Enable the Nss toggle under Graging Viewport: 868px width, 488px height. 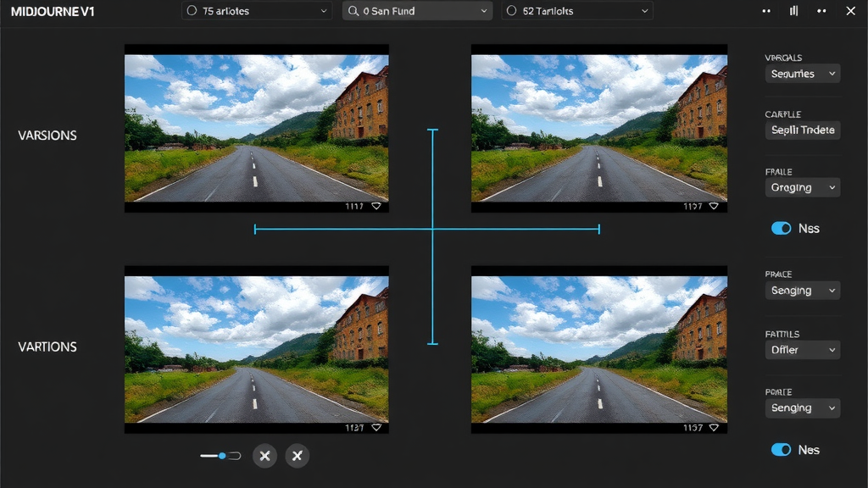(782, 228)
